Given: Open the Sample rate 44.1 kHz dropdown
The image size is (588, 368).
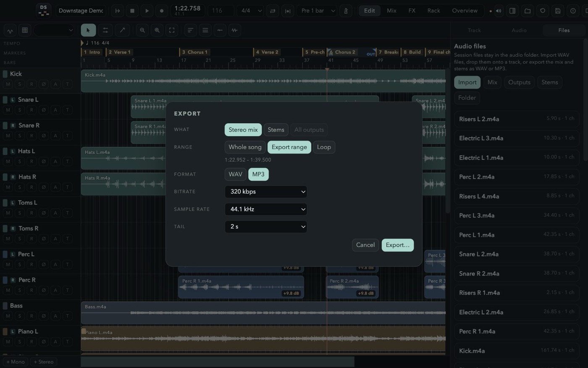Looking at the screenshot, I should 266,209.
